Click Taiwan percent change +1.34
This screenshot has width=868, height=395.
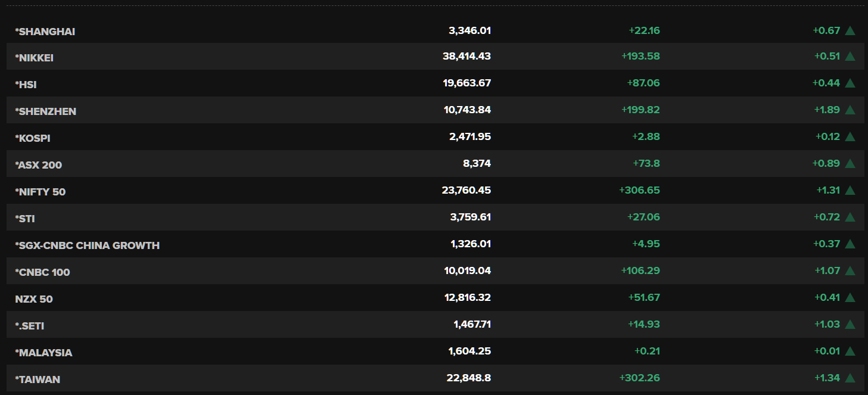coord(827,378)
